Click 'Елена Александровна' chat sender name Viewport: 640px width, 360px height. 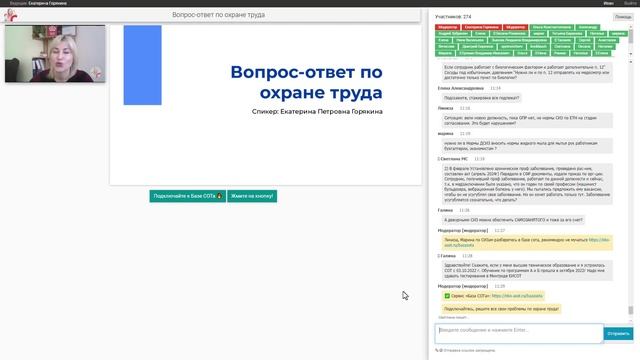460,88
